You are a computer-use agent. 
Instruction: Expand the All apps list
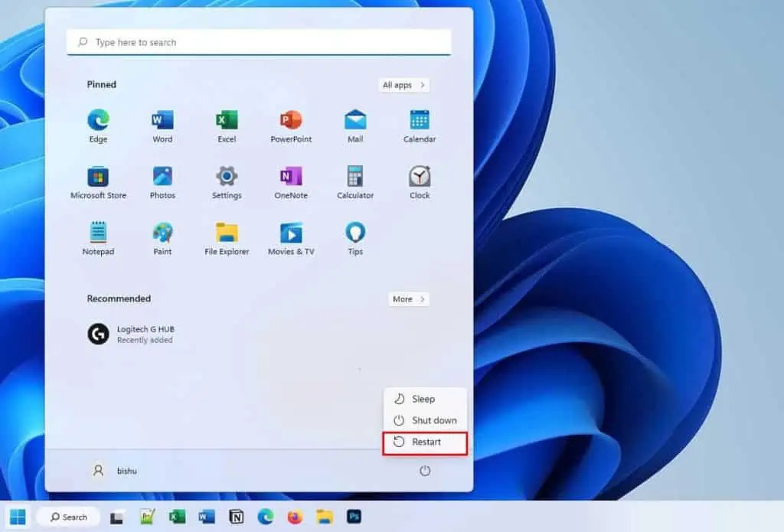click(x=403, y=85)
